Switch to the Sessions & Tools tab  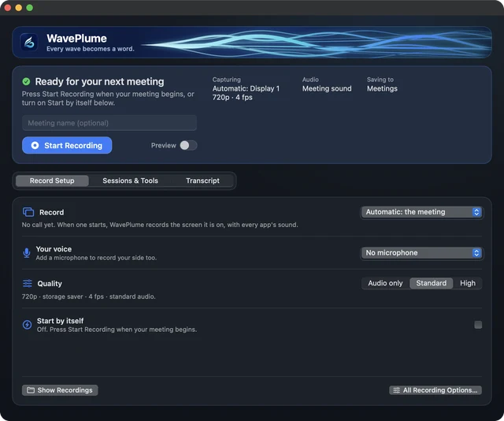[x=130, y=181]
